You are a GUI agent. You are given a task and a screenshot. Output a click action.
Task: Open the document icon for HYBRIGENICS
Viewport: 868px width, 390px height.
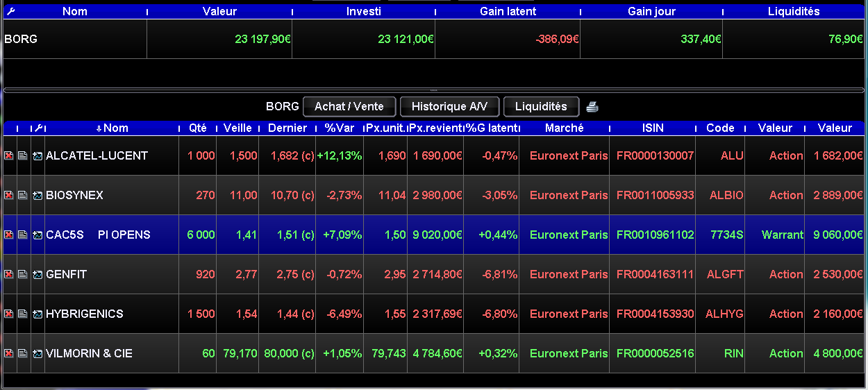pos(22,314)
